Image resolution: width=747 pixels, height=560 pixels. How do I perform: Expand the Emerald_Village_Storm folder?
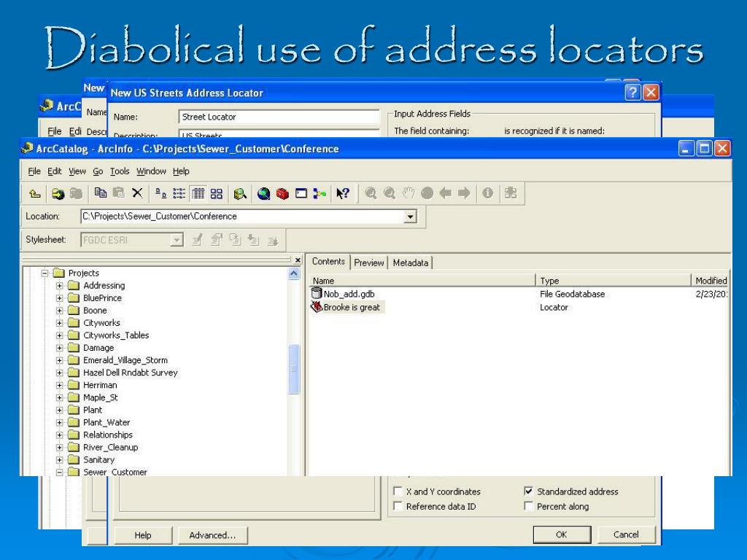pos(60,360)
